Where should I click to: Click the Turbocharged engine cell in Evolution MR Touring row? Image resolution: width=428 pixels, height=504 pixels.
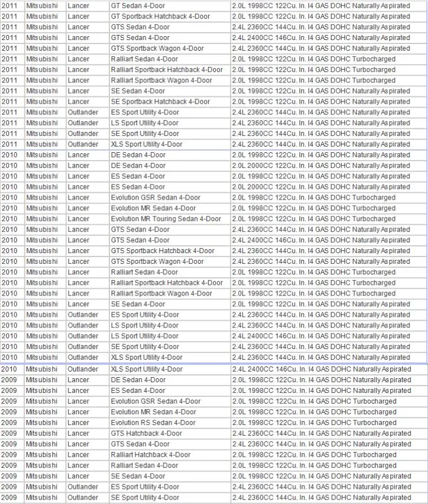point(329,219)
